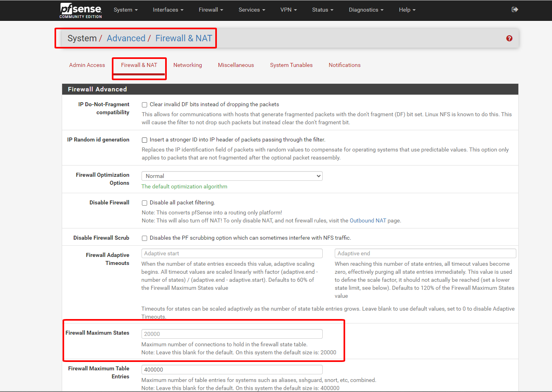Open the System menu

pyautogui.click(x=125, y=10)
